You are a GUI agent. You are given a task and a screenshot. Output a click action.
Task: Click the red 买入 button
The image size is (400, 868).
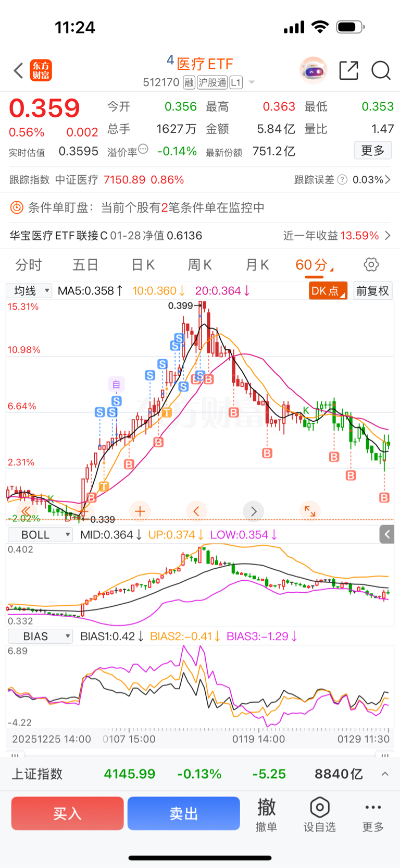(x=67, y=813)
